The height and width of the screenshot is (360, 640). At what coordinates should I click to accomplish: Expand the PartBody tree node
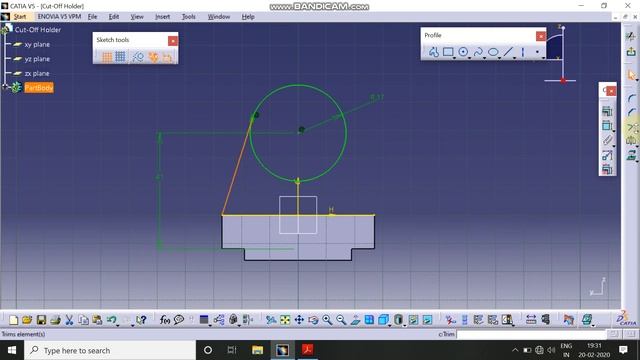point(5,87)
